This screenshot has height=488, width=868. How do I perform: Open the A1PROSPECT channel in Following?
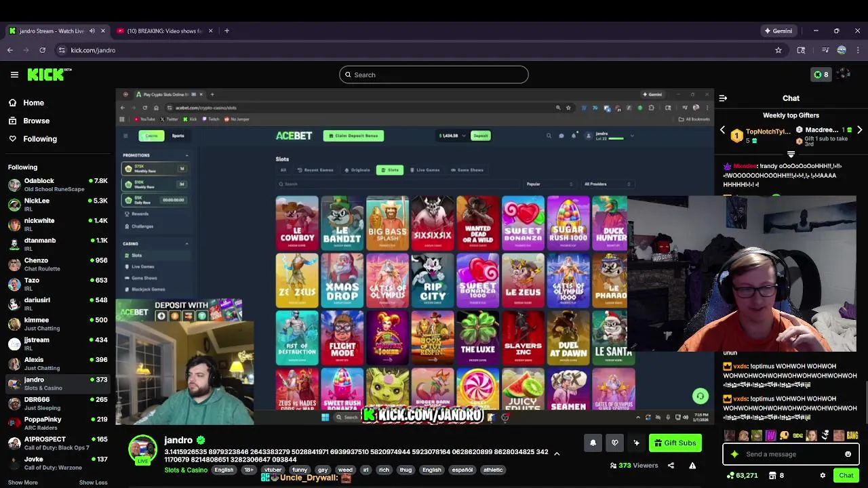click(58, 443)
